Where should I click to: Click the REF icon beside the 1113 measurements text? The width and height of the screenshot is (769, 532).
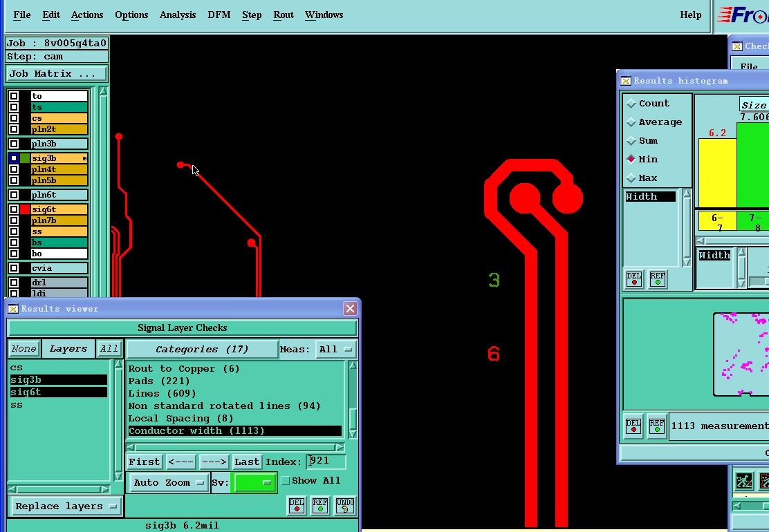point(657,426)
